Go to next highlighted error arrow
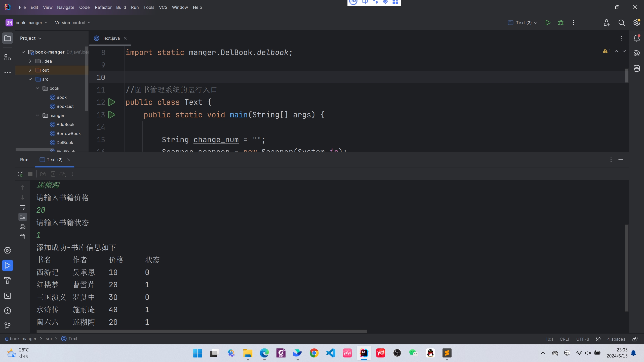The image size is (644, 362). point(624,51)
